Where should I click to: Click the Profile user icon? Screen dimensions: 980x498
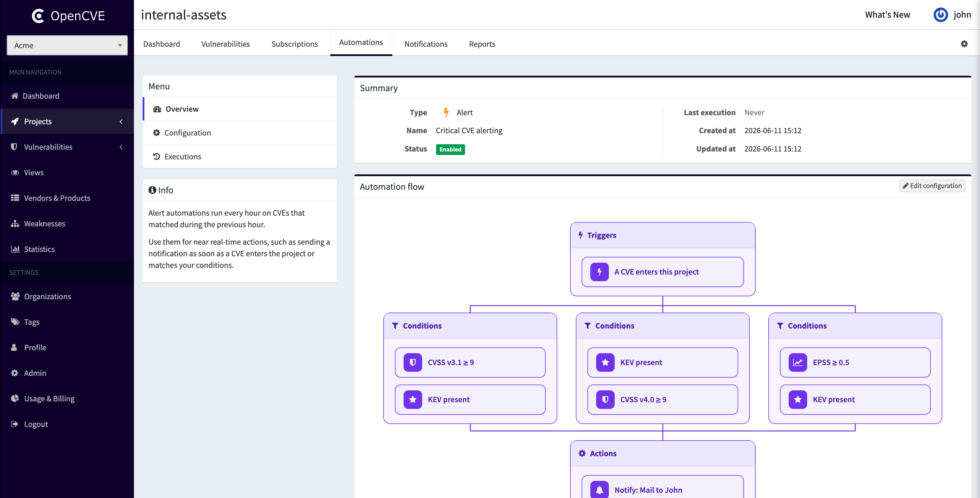point(14,347)
